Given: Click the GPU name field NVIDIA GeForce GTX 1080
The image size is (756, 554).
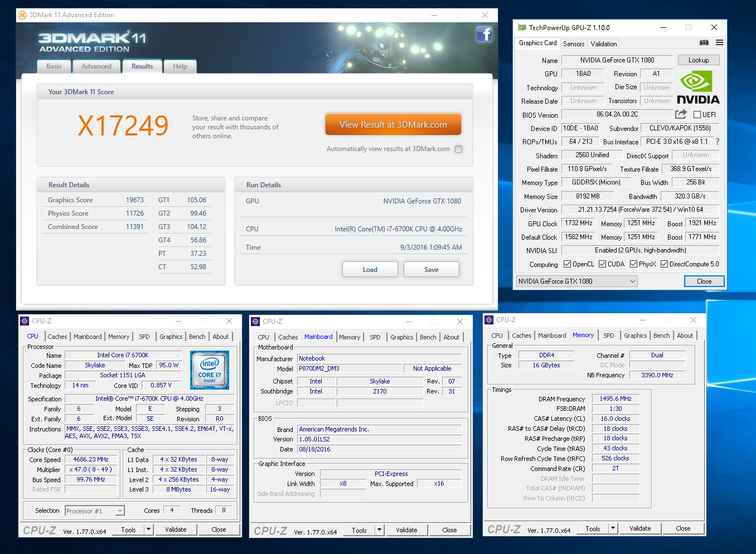Looking at the screenshot, I should point(617,60).
